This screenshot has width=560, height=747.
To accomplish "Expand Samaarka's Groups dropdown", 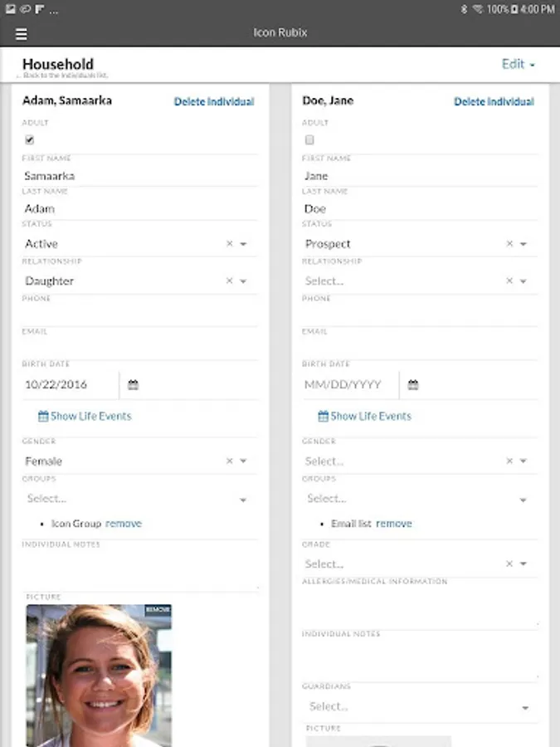I will click(243, 500).
